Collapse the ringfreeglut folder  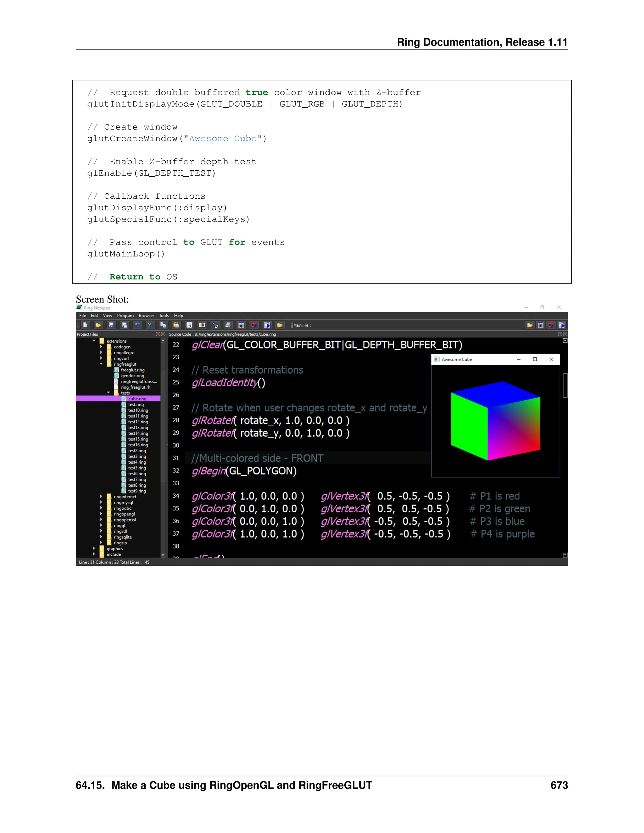click(x=101, y=364)
